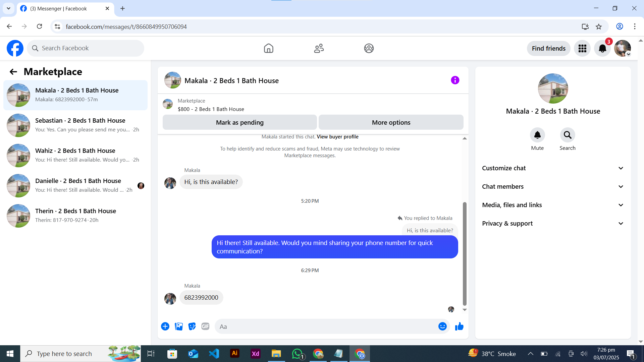Open the View buyer profile link
644x362 pixels.
click(x=337, y=137)
